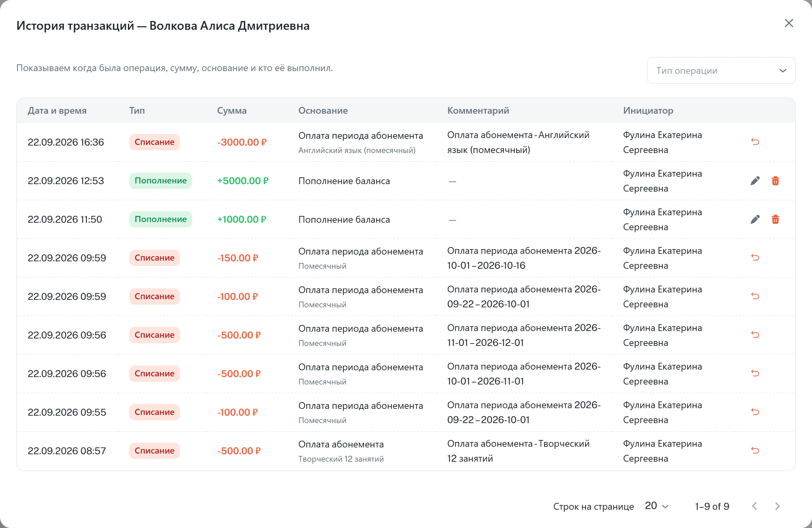Screen dimensions: 812x528
Task: Delete the +5000.00 ₽ top-up transaction
Action: 775,180
